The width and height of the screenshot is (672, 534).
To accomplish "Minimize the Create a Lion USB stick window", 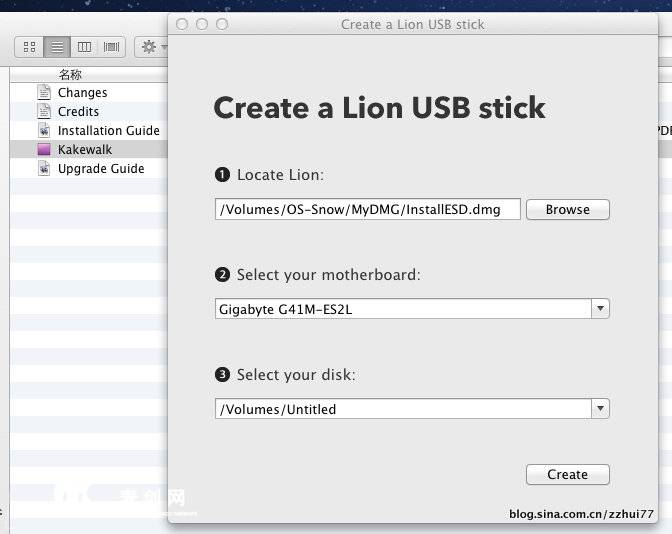I will click(202, 24).
